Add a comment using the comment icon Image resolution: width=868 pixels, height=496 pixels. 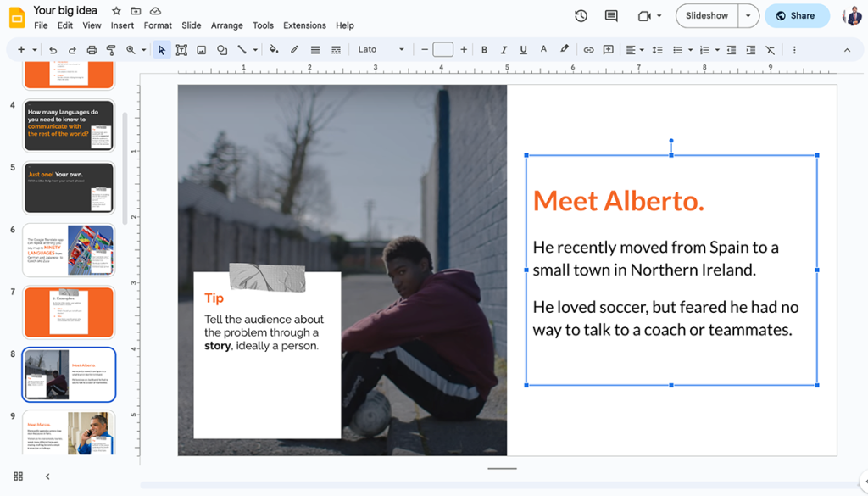[609, 49]
